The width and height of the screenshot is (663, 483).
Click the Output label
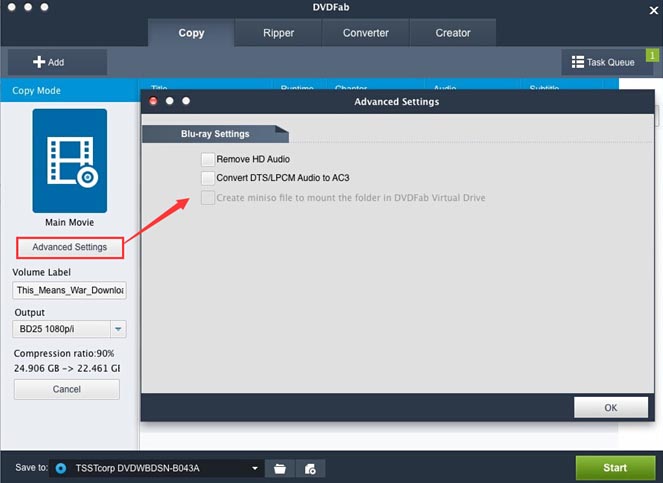[x=30, y=313]
